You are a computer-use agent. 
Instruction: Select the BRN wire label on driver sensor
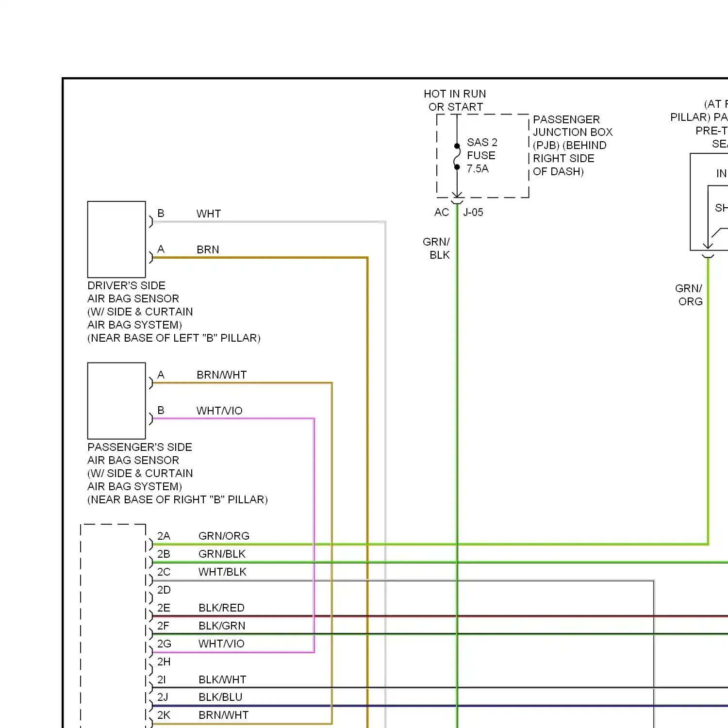click(208, 249)
